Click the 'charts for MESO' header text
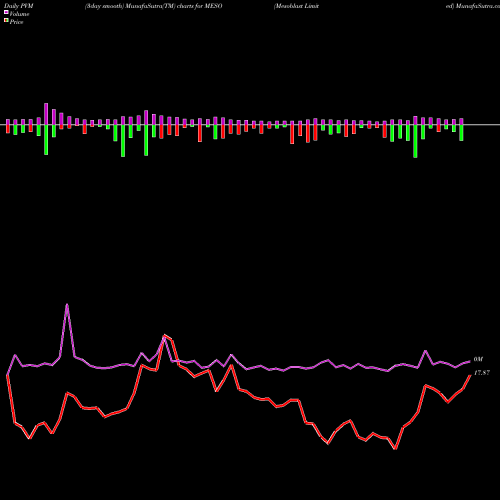This screenshot has height=500, width=500. click(x=200, y=6)
